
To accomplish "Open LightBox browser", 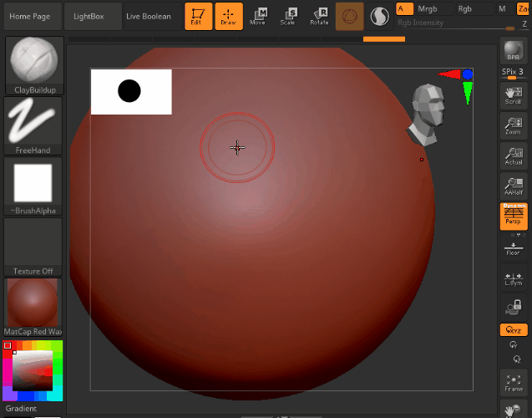I will tap(90, 17).
